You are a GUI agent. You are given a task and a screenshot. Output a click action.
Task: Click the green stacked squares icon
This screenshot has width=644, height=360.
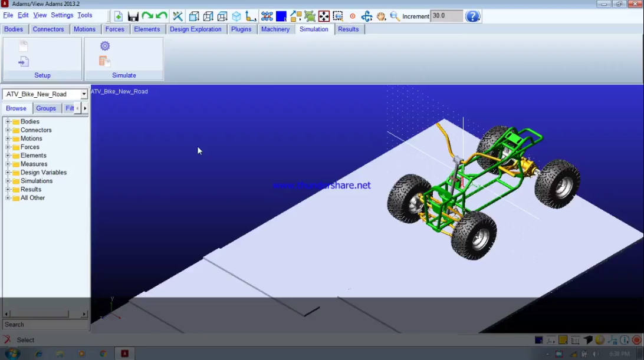click(310, 16)
